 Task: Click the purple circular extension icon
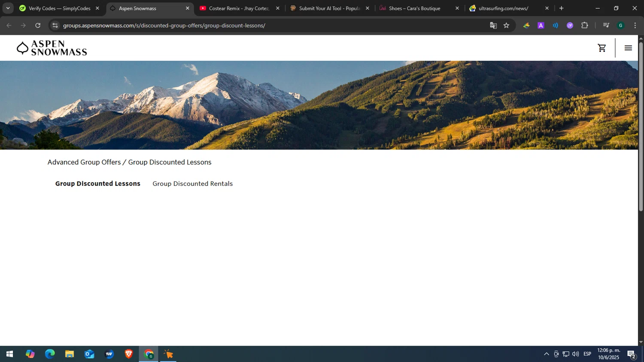click(570, 25)
